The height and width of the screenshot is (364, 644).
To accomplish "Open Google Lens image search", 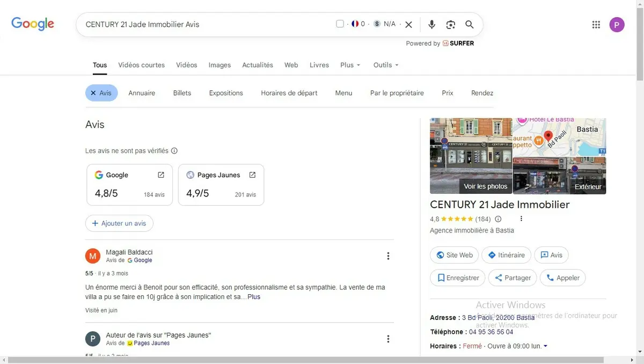I will pyautogui.click(x=451, y=24).
